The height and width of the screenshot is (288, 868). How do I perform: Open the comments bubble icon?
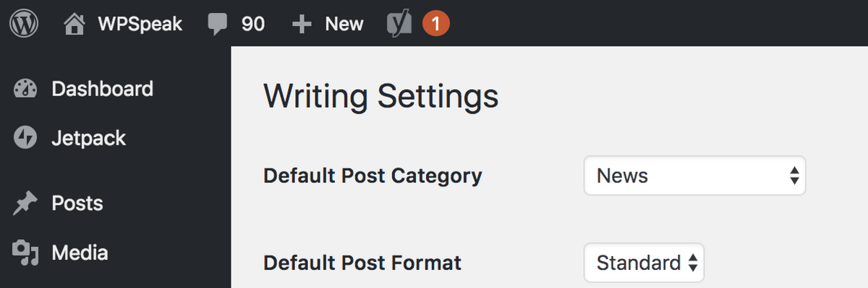click(217, 25)
